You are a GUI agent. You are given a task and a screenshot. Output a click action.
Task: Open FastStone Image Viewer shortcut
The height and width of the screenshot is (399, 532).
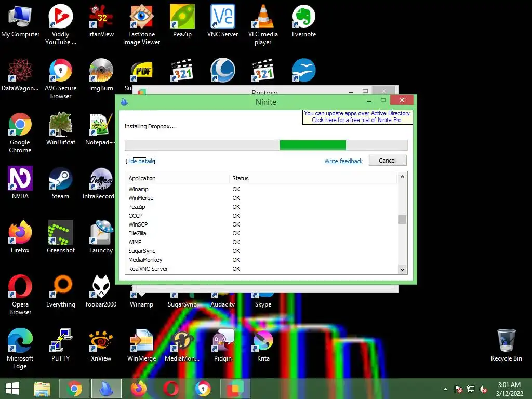[x=141, y=24]
